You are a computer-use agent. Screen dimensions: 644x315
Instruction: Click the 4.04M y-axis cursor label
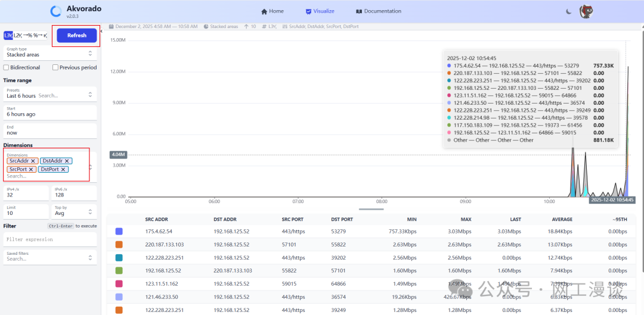pos(117,155)
